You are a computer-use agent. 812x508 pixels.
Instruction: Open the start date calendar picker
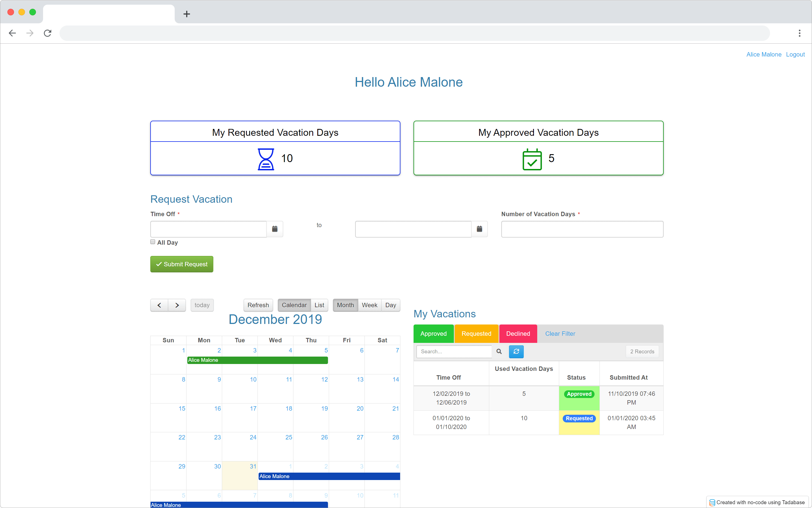pyautogui.click(x=274, y=229)
